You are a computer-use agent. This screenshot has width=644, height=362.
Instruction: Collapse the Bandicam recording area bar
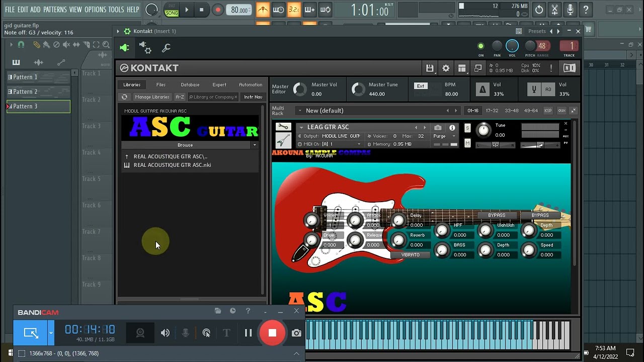tap(296, 353)
